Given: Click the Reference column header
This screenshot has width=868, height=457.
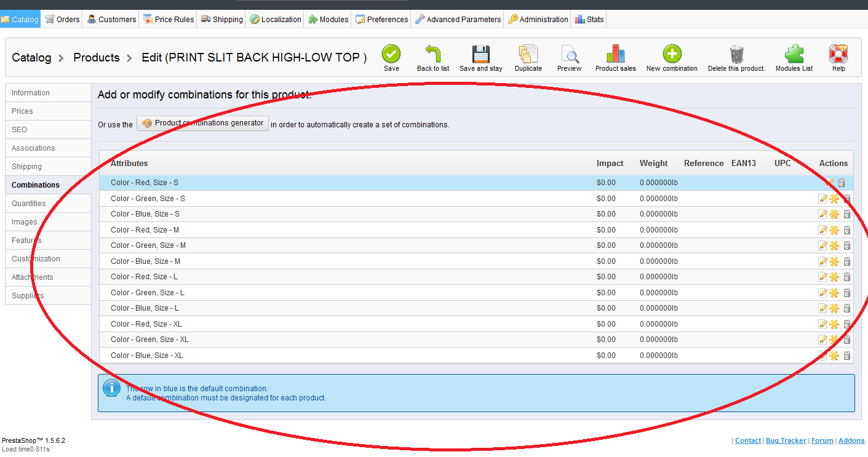Looking at the screenshot, I should [x=704, y=163].
